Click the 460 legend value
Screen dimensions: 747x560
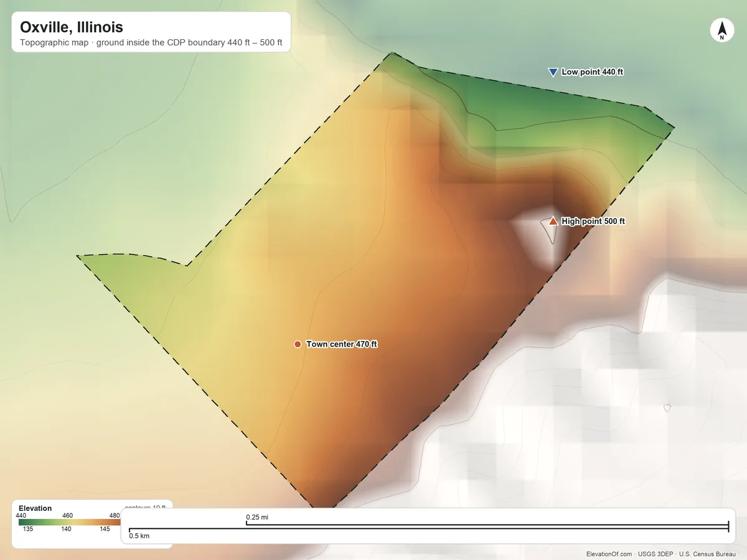click(x=68, y=515)
